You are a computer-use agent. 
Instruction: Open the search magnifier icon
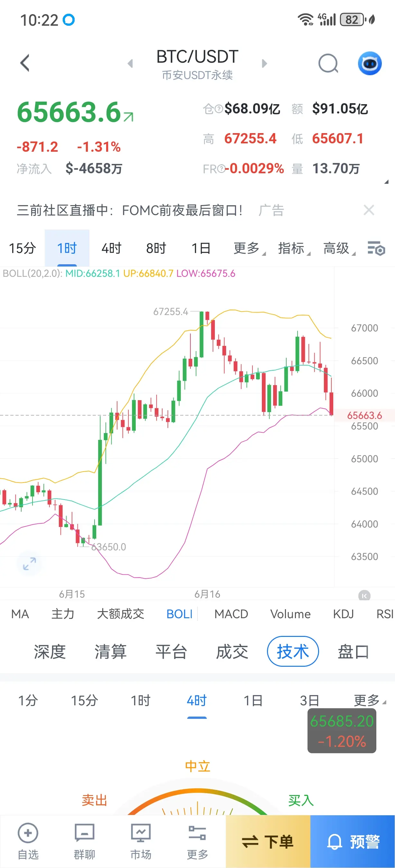(x=328, y=63)
